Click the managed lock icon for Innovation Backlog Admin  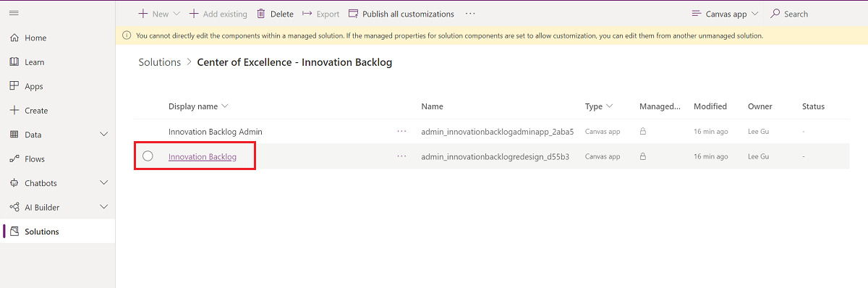coord(642,132)
